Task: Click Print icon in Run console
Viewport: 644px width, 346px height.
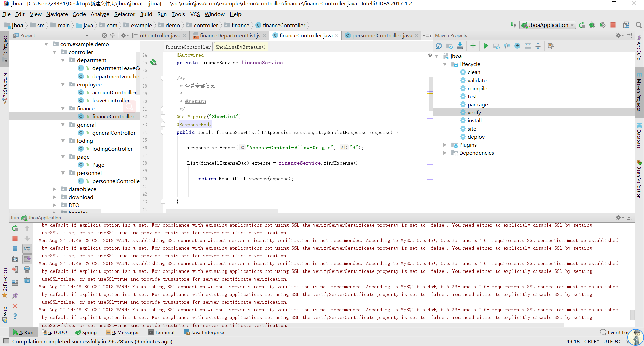Action: (x=27, y=269)
